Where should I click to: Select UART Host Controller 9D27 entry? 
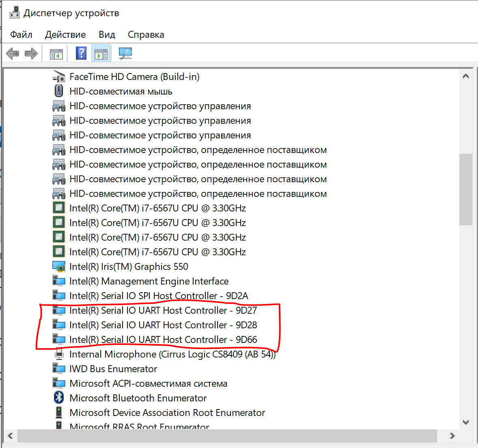163,310
